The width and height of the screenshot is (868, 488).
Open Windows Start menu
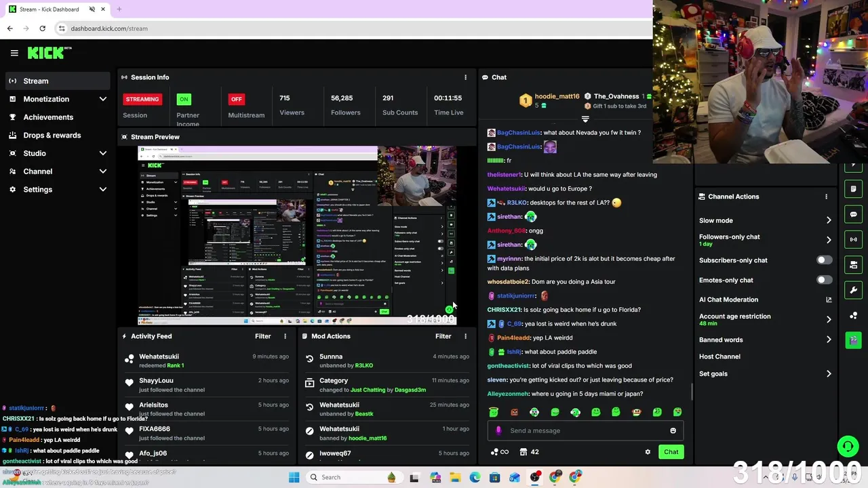294,477
